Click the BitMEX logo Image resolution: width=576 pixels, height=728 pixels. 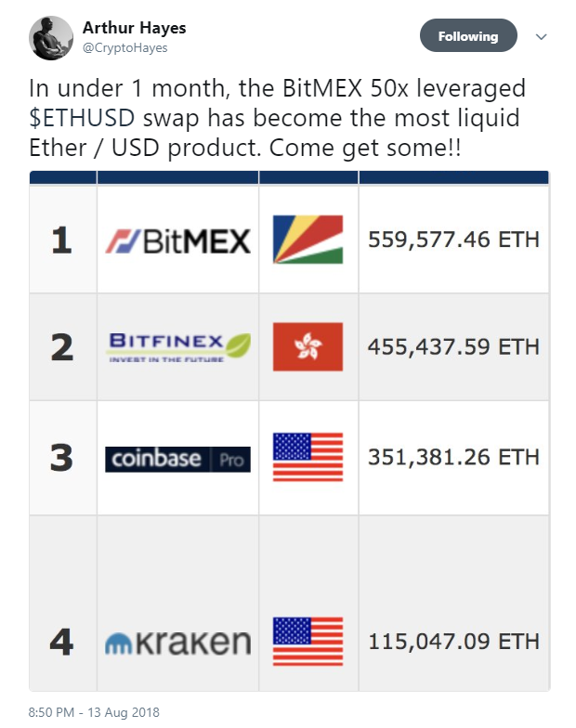tap(177, 240)
